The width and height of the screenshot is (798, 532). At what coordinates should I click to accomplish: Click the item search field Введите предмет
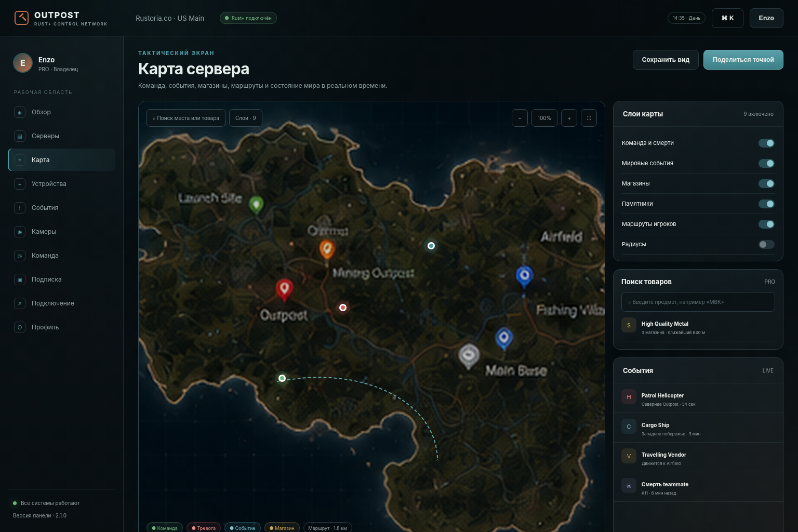tap(698, 302)
